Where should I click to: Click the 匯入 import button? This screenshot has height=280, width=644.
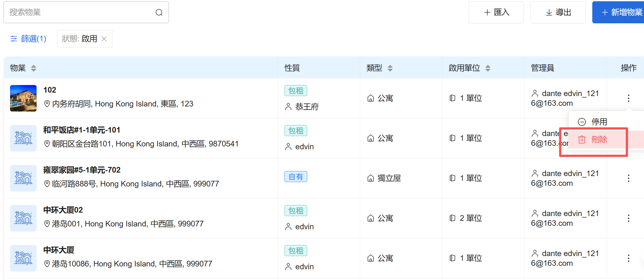(496, 13)
